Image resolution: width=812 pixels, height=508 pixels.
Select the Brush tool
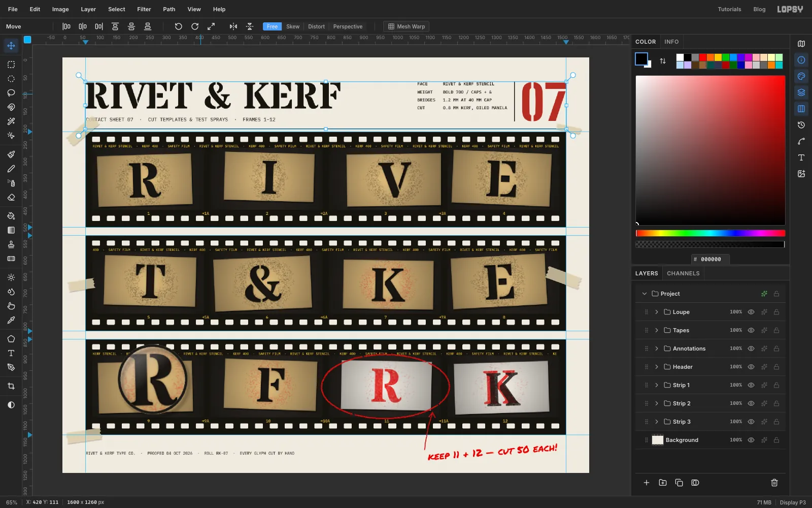[11, 154]
